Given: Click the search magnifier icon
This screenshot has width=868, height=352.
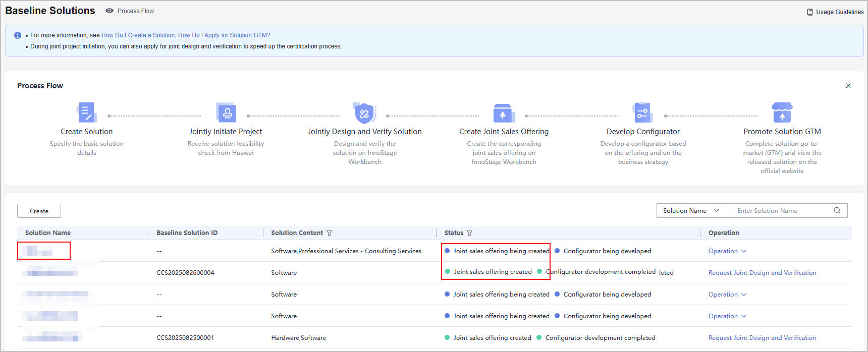Looking at the screenshot, I should [x=837, y=211].
